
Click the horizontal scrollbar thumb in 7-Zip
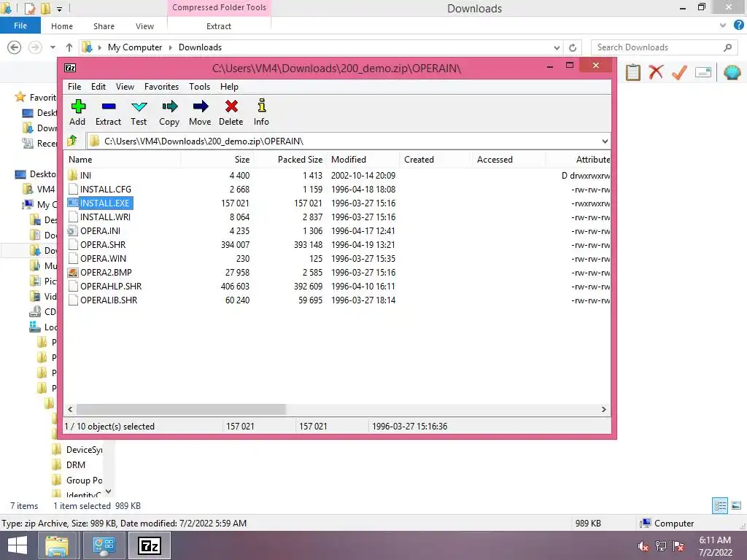181,410
